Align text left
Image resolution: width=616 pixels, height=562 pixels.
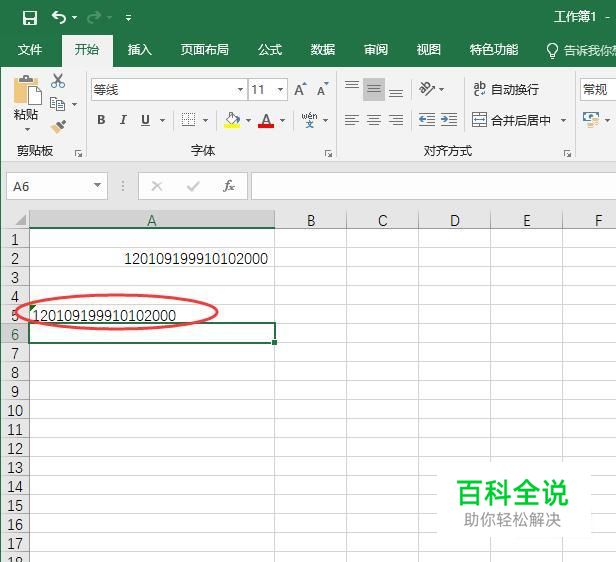tap(352, 120)
